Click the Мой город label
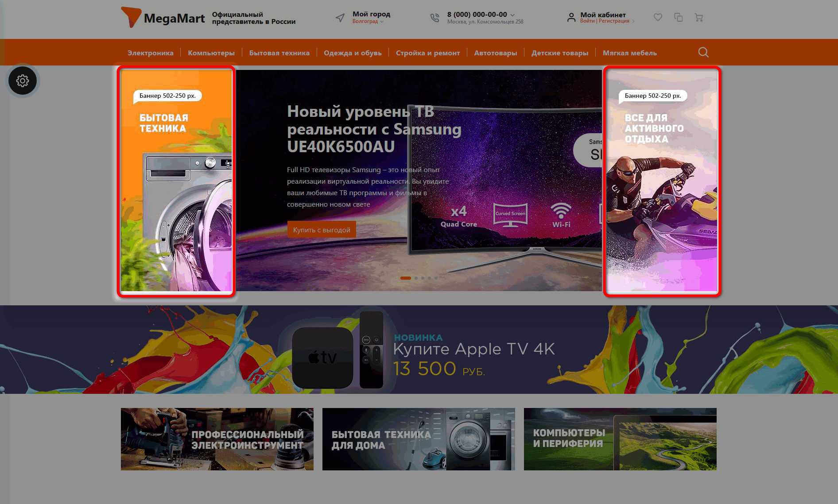The width and height of the screenshot is (838, 504). pyautogui.click(x=371, y=14)
